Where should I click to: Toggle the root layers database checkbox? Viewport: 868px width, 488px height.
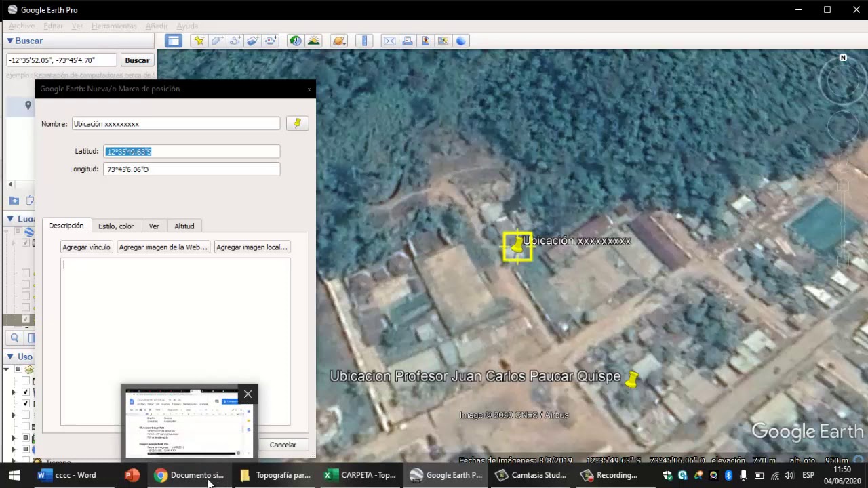[18, 369]
